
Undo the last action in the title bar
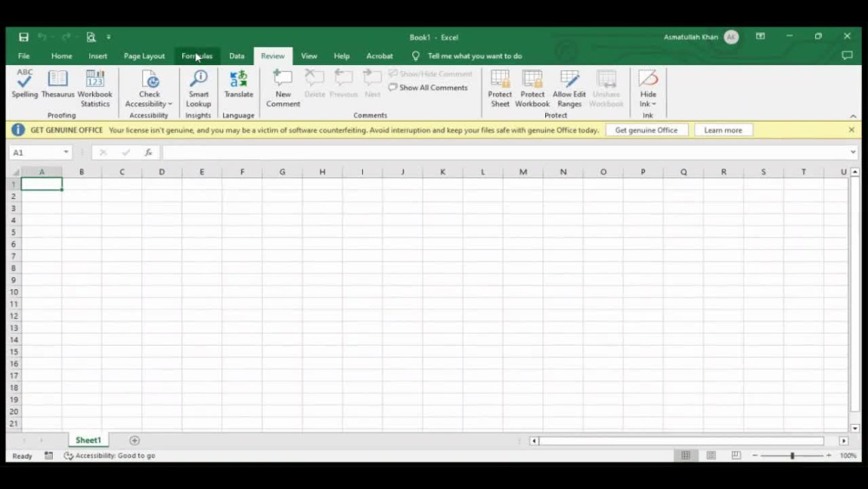(42, 37)
